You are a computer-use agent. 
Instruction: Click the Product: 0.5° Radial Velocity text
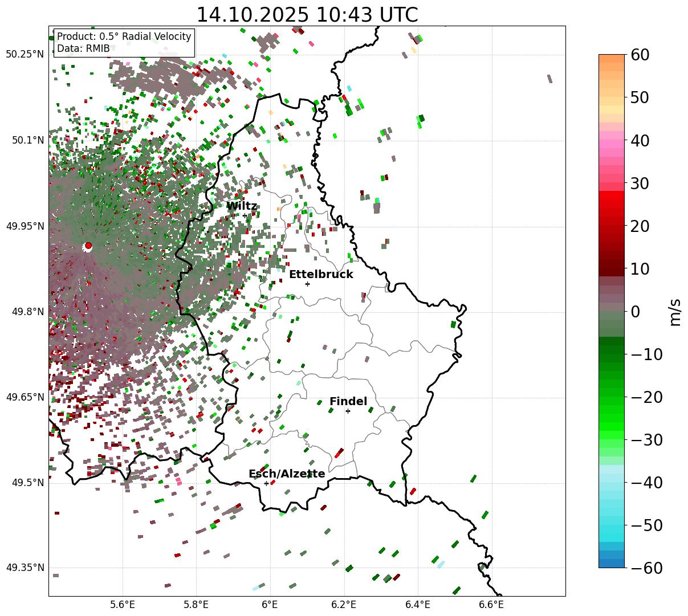click(x=124, y=36)
